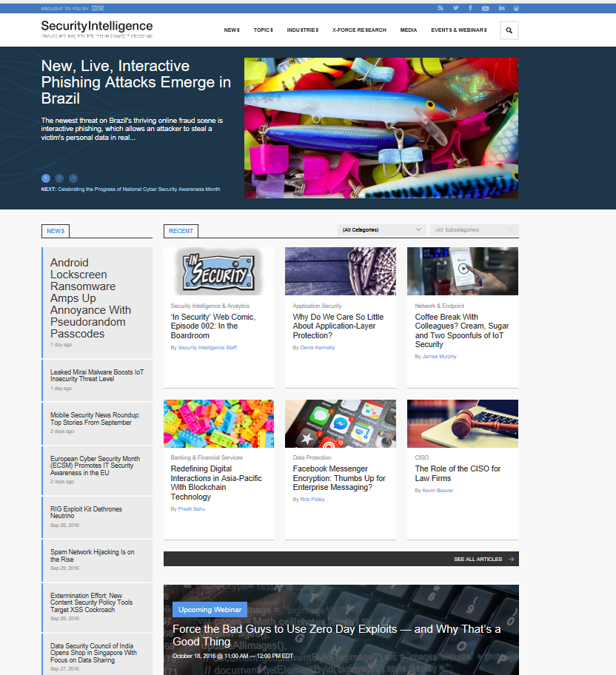
Task: Open the next story about Cyber Security Awareness Month
Action: tap(139, 189)
